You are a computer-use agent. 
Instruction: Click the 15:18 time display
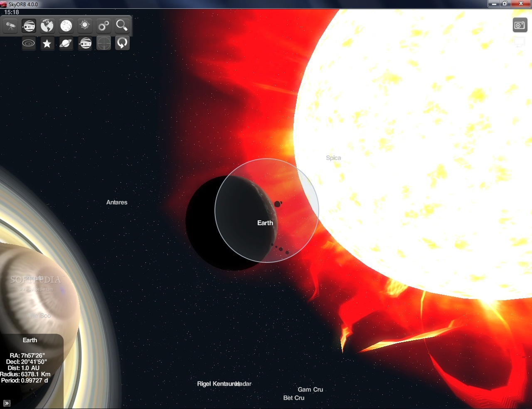[x=12, y=12]
